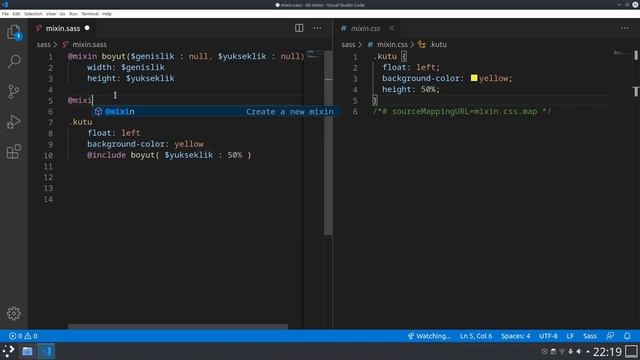The height and width of the screenshot is (360, 640).
Task: Open the volume control in system tray
Action: tap(579, 351)
